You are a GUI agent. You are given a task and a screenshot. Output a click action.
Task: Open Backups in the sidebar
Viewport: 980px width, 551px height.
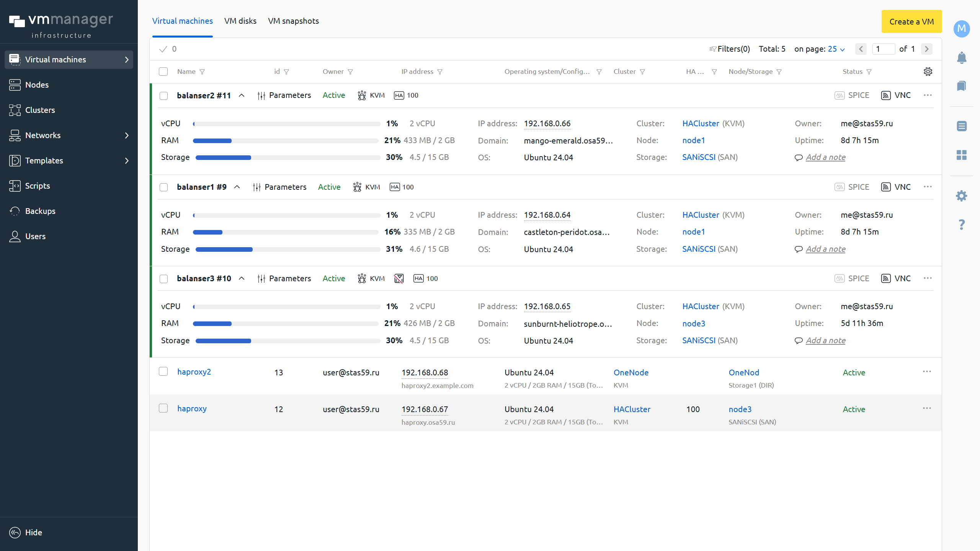pos(40,211)
